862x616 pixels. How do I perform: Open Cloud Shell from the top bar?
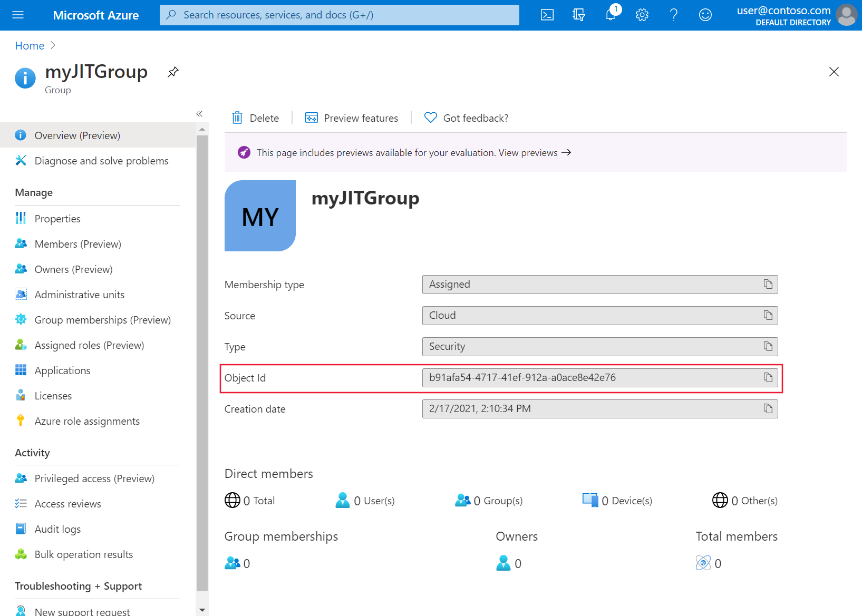pos(547,15)
